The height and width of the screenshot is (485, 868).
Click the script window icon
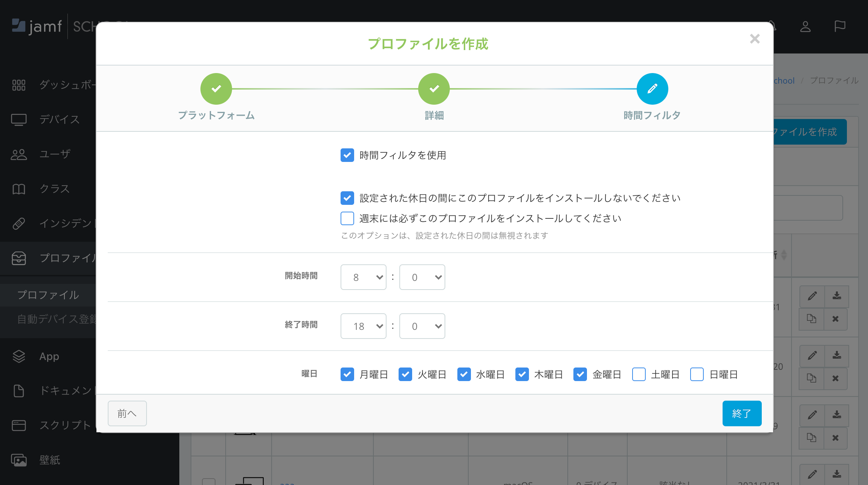19,426
